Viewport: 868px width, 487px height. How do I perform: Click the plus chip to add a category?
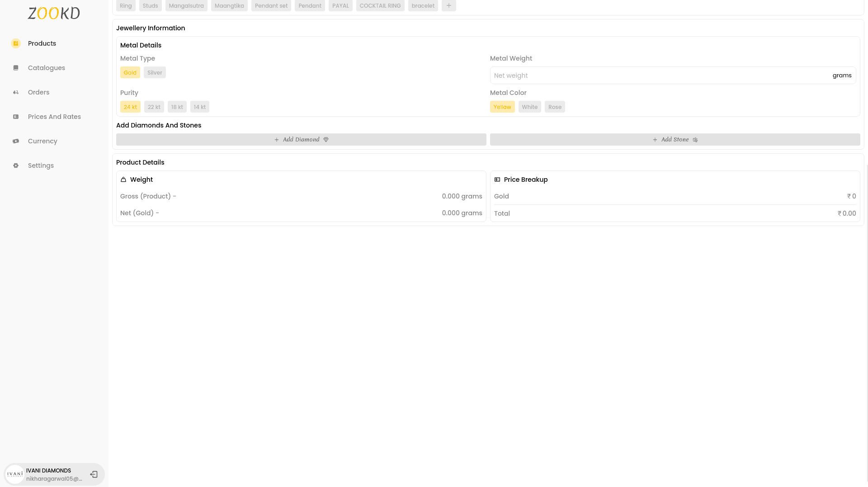click(x=448, y=5)
